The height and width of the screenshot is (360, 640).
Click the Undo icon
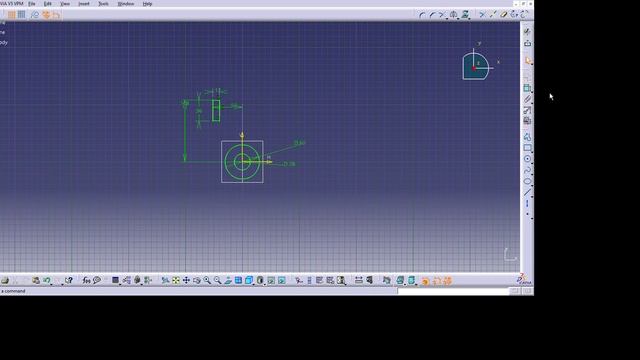[x=46, y=280]
